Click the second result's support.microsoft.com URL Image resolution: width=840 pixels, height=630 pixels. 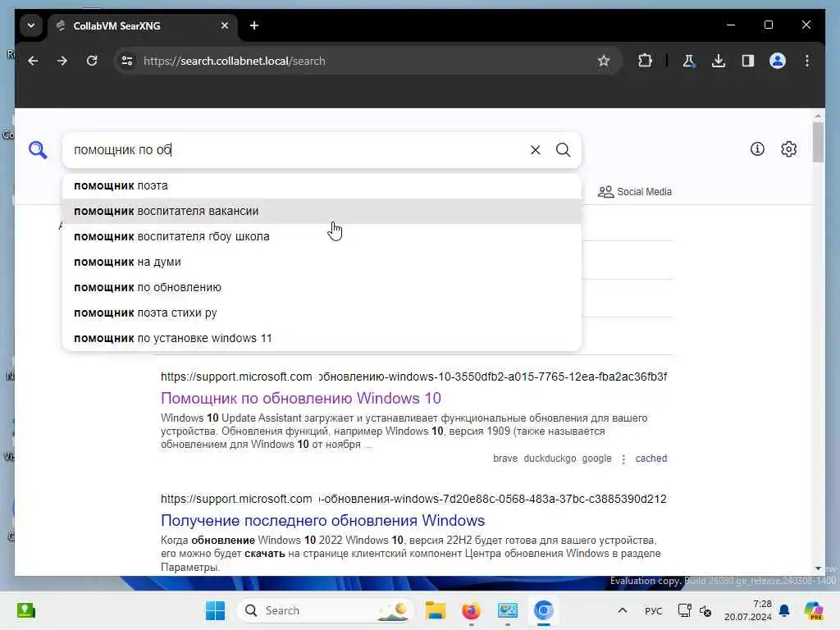click(413, 500)
